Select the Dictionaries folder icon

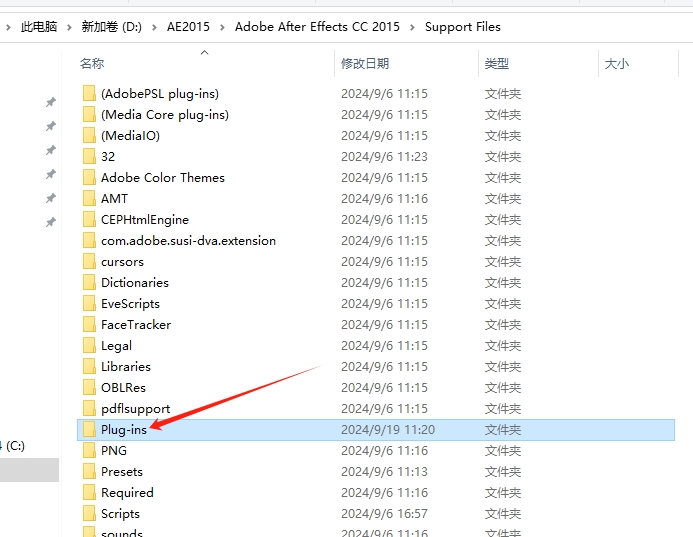click(x=89, y=282)
